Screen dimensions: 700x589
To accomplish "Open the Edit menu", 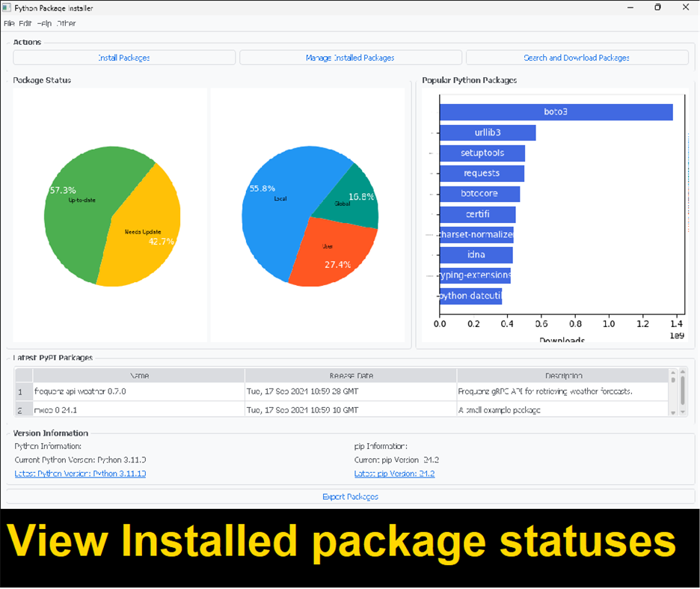I will click(25, 23).
